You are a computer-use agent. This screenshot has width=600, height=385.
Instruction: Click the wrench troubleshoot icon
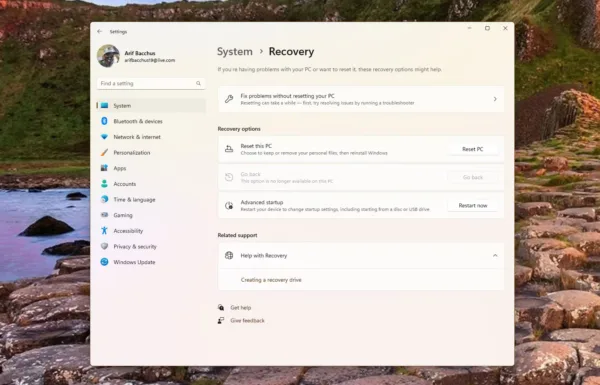[229, 99]
